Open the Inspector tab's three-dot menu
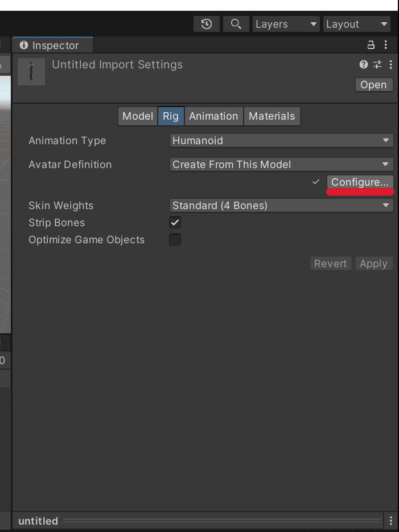 coord(386,45)
